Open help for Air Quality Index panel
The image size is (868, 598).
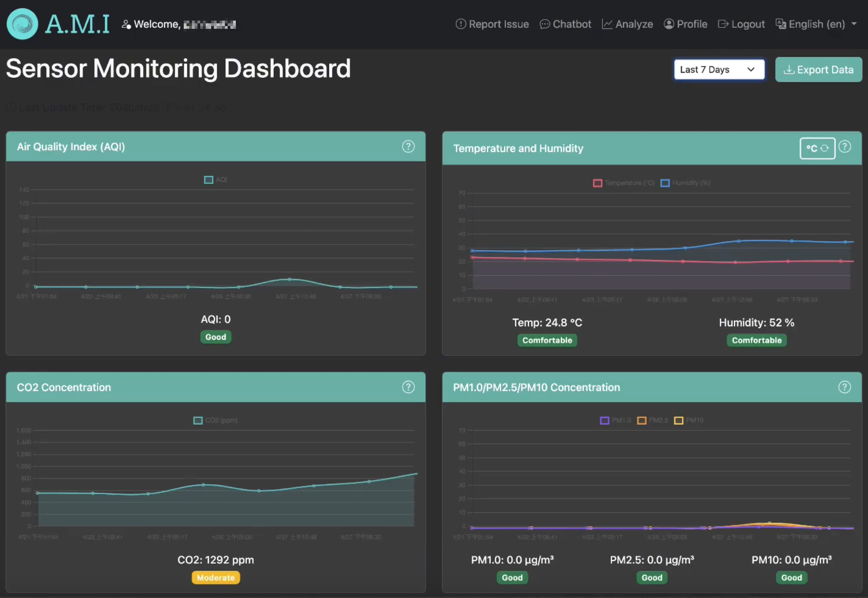click(x=408, y=147)
